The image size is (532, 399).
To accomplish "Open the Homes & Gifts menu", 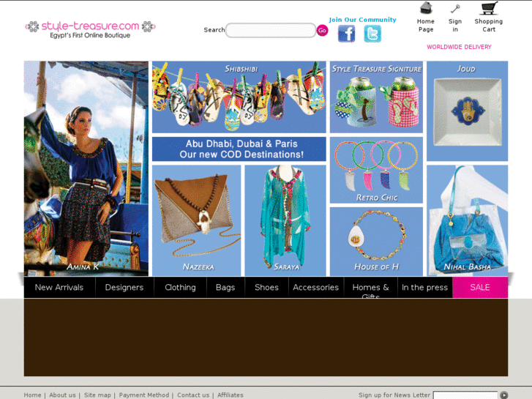I will tap(370, 288).
